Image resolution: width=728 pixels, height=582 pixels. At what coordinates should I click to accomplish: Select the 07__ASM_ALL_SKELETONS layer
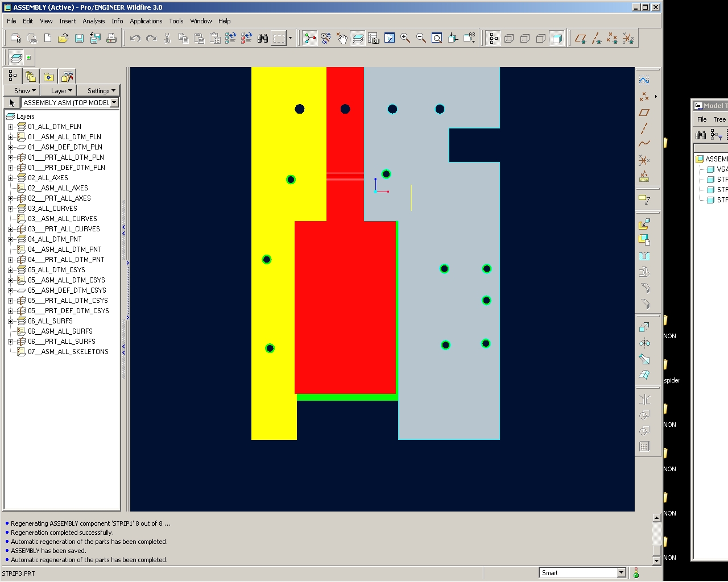pyautogui.click(x=68, y=352)
